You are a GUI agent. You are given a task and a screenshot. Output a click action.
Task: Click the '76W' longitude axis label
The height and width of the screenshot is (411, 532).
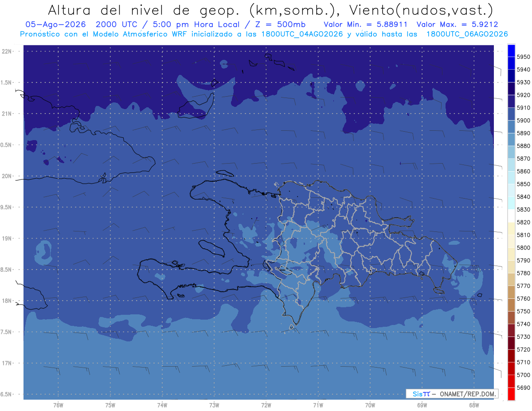coord(58,405)
